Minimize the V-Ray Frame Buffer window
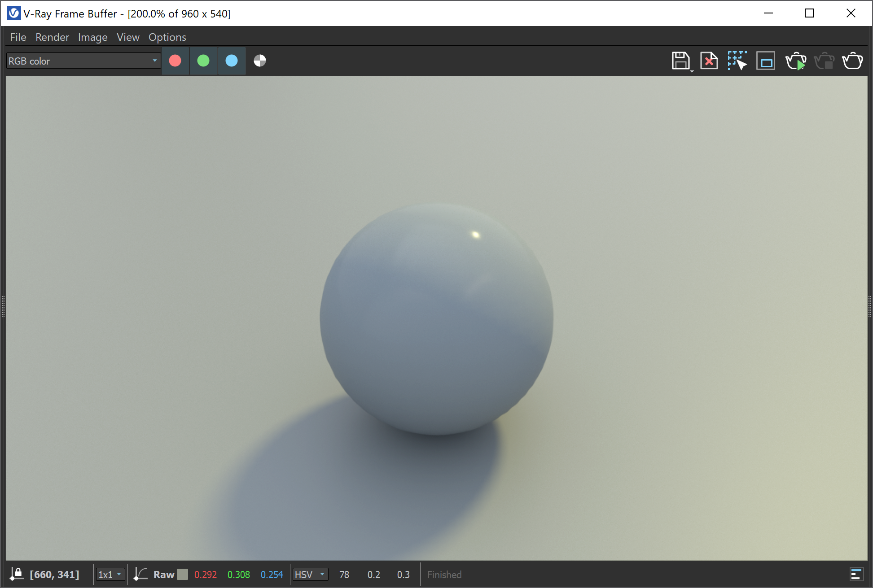This screenshot has height=588, width=873. click(768, 13)
